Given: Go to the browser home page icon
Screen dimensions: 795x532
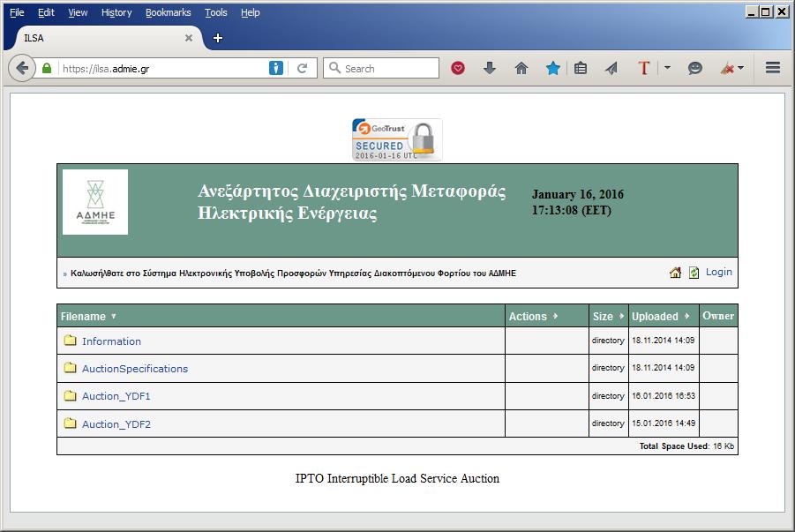Looking at the screenshot, I should click(x=521, y=68).
